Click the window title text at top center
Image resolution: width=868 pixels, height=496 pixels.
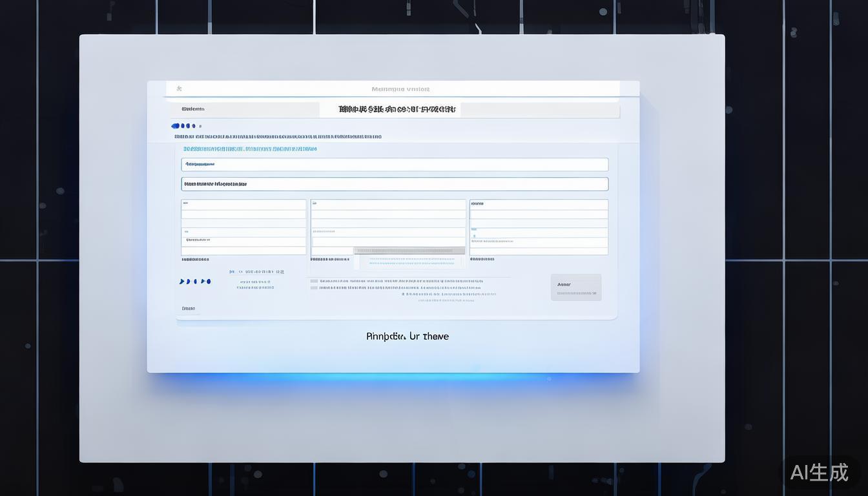pyautogui.click(x=400, y=89)
